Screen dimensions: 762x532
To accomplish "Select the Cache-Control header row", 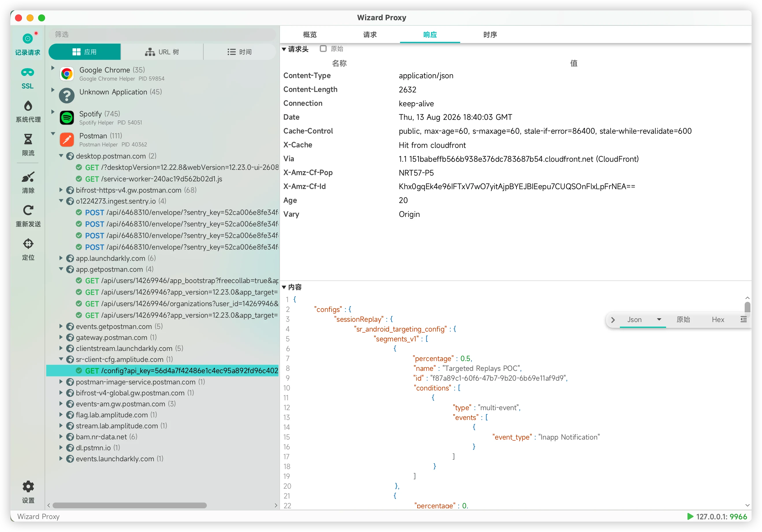I will [515, 131].
